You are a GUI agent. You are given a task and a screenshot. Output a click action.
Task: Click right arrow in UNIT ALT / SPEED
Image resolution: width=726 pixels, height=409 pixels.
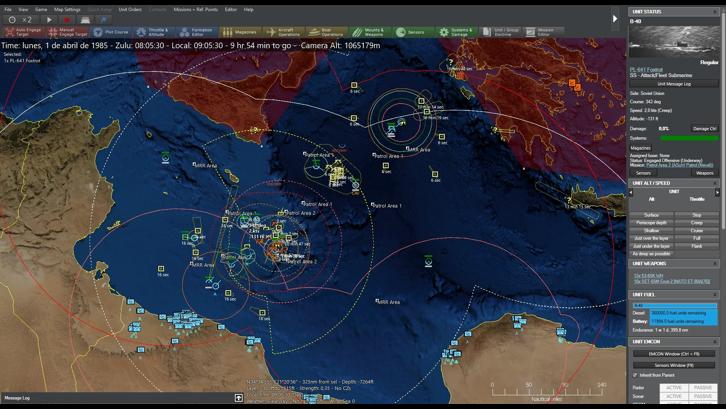pos(717,192)
